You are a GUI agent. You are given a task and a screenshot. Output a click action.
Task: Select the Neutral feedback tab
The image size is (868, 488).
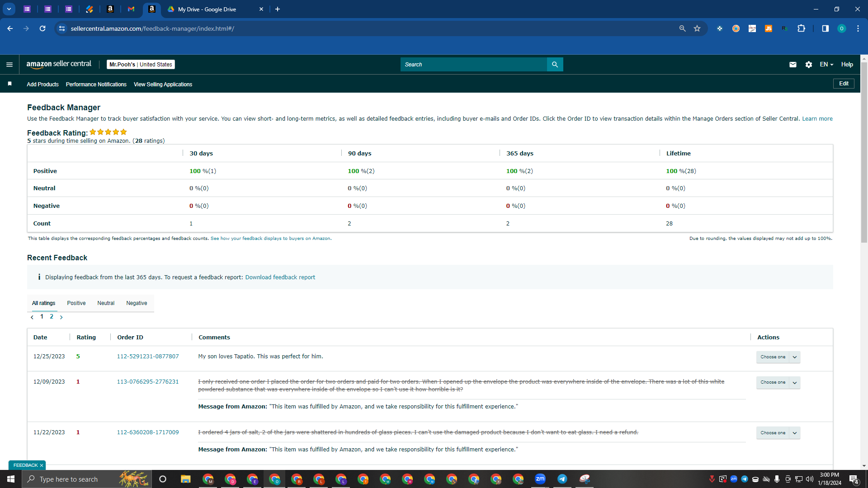106,303
